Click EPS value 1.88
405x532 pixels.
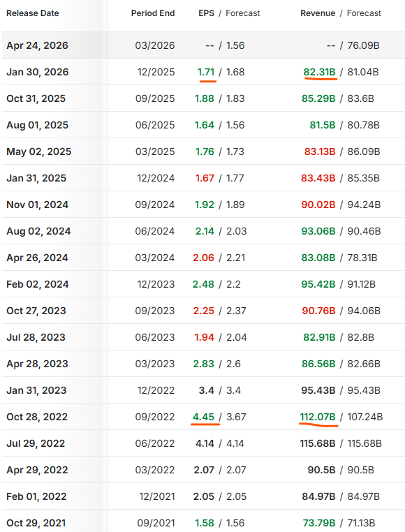pyautogui.click(x=205, y=98)
